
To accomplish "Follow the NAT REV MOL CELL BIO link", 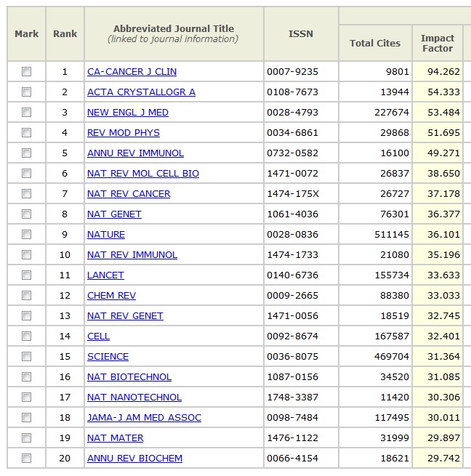I will [x=143, y=174].
